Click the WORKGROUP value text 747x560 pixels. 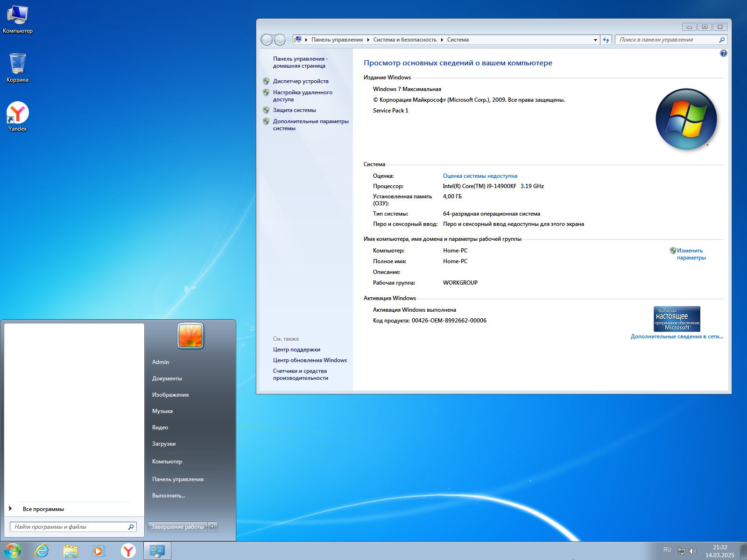[x=460, y=283]
